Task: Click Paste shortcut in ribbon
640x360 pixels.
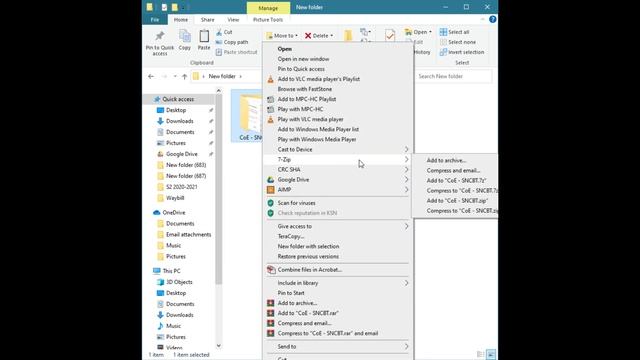Action: click(x=236, y=52)
